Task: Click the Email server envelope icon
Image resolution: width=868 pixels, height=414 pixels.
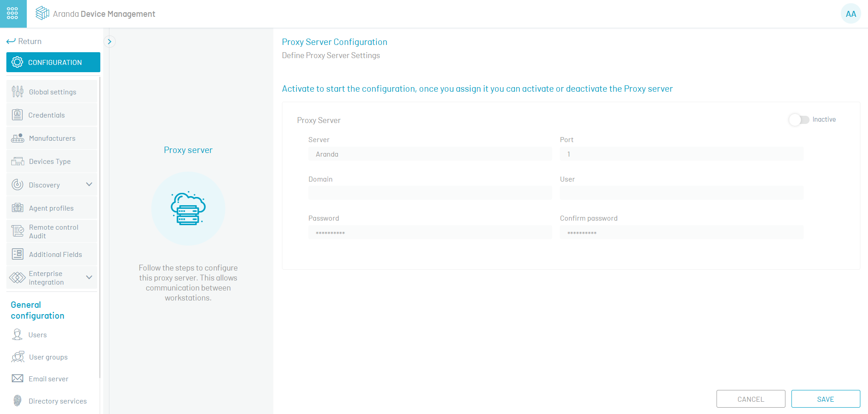Action: (17, 378)
